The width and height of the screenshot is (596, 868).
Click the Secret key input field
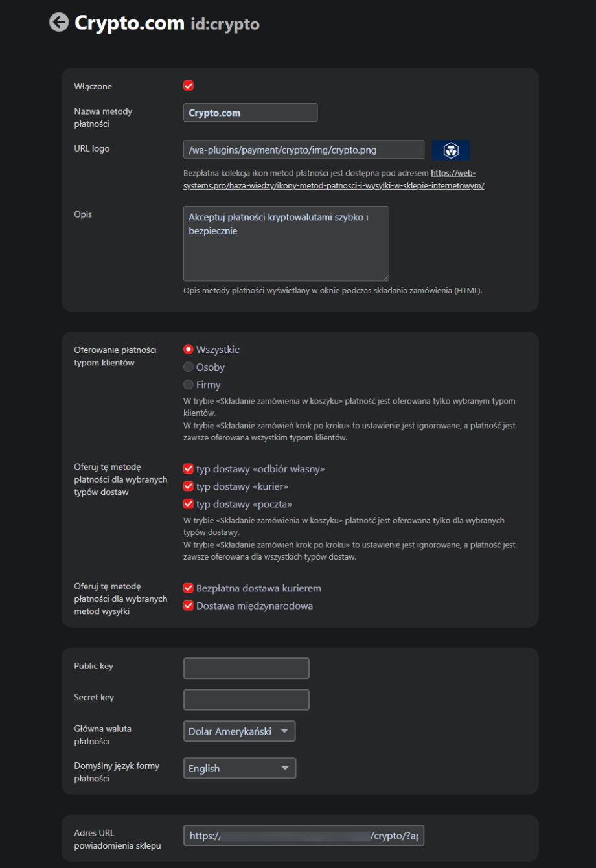click(x=246, y=700)
